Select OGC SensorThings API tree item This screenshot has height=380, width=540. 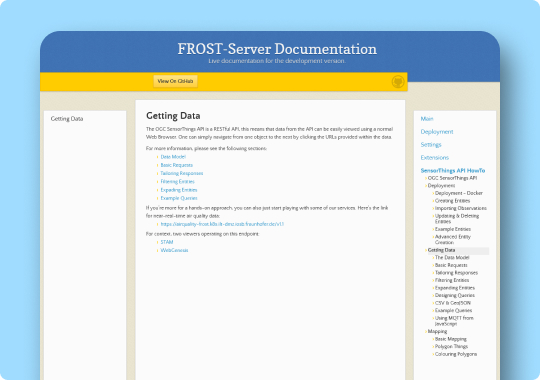tap(452, 178)
